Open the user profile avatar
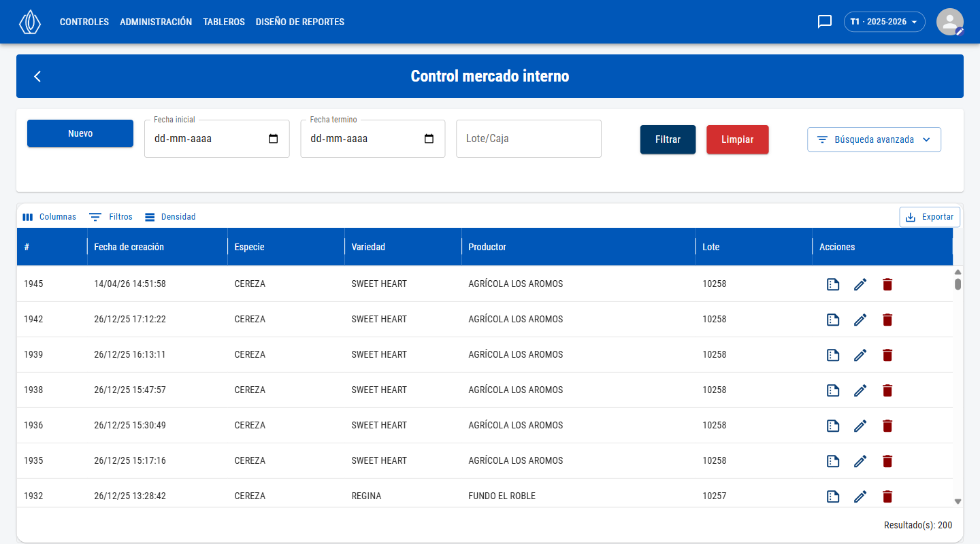Image resolution: width=980 pixels, height=544 pixels. tap(950, 22)
